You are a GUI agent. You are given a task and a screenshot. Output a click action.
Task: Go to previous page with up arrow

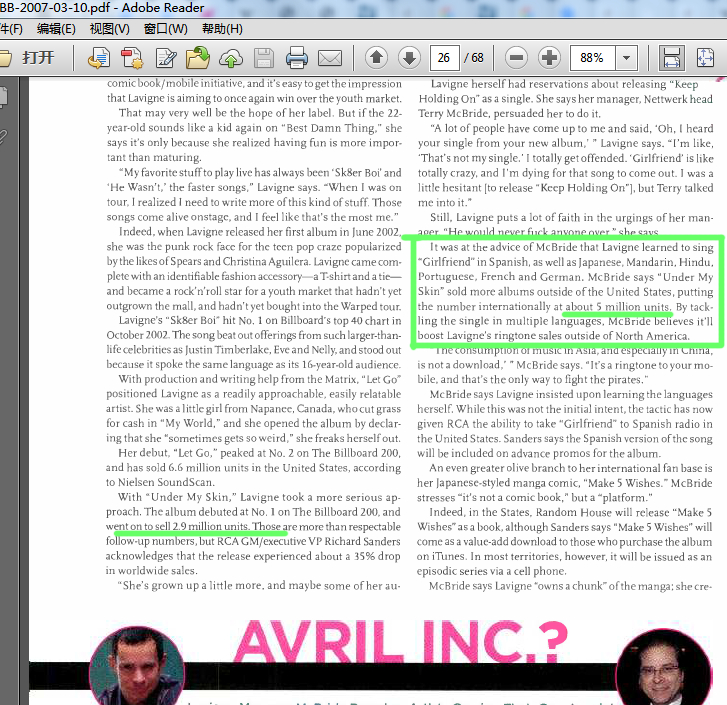[x=376, y=58]
